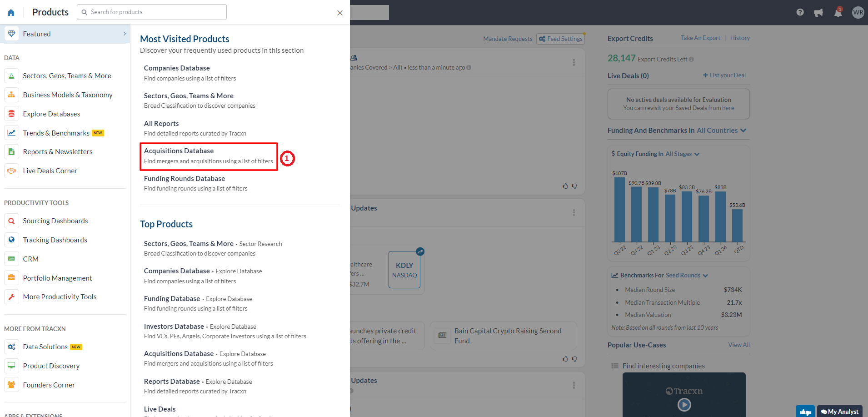Viewport: 868px width, 417px height.
Task: Click List your Deal link
Action: [724, 75]
